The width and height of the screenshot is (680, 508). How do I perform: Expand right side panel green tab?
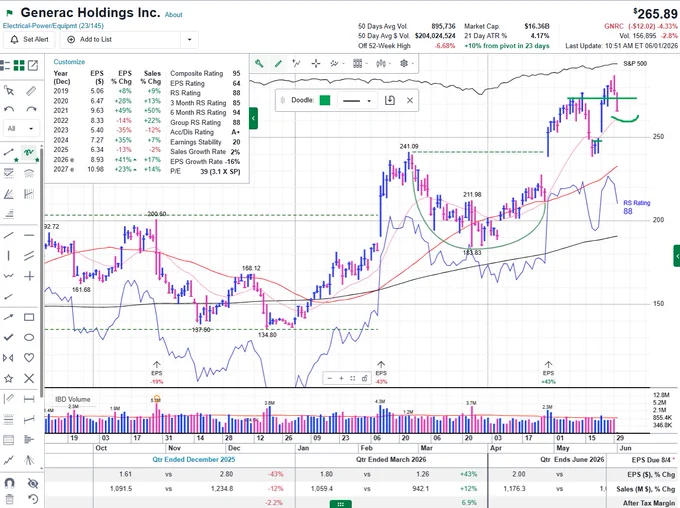point(677,256)
